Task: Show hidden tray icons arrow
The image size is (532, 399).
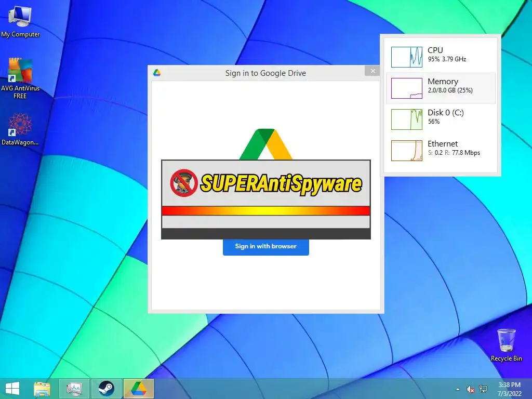Action: [458, 389]
